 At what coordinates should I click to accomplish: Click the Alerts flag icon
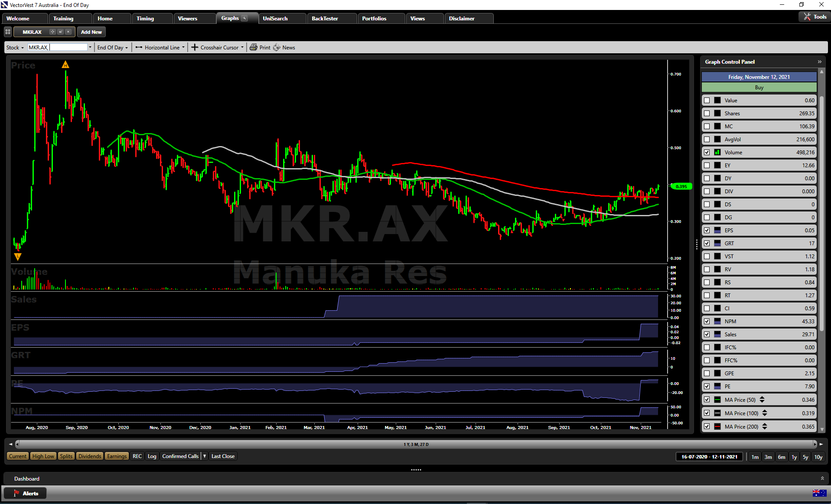click(16, 493)
